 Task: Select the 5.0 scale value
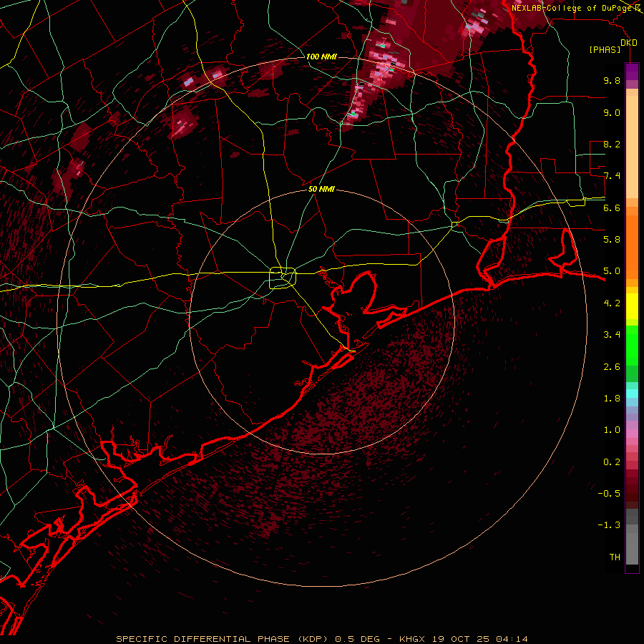612,271
